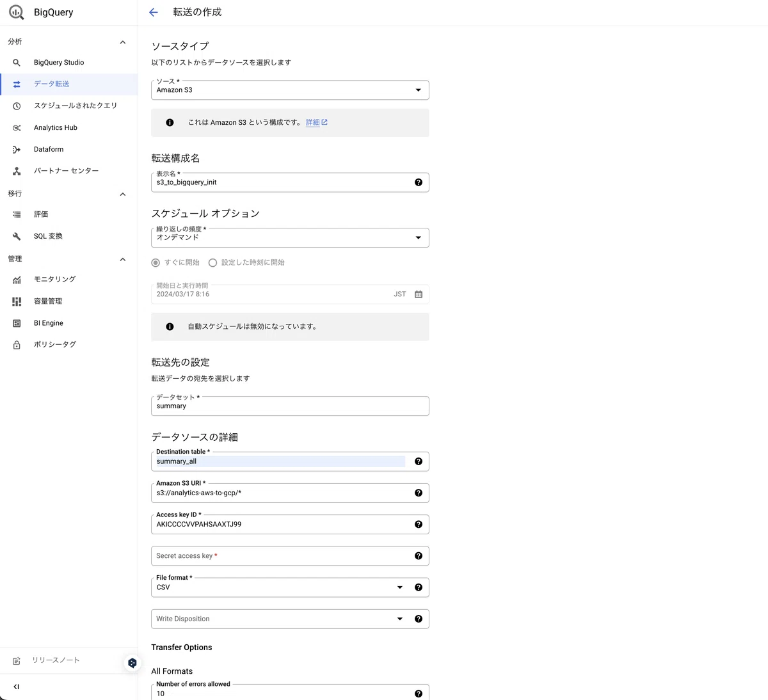768x700 pixels.
Task: Open パートナー センター in the sidebar
Action: 68,171
